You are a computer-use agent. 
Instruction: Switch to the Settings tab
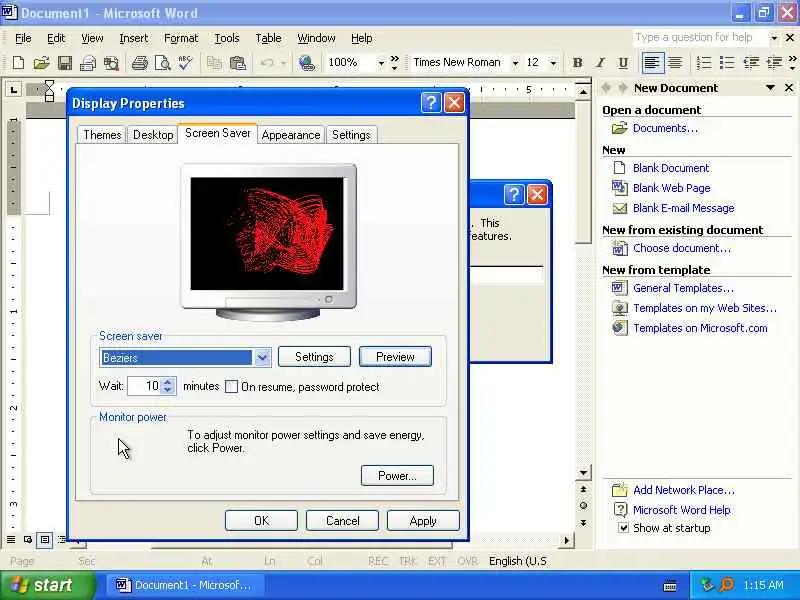click(x=351, y=135)
